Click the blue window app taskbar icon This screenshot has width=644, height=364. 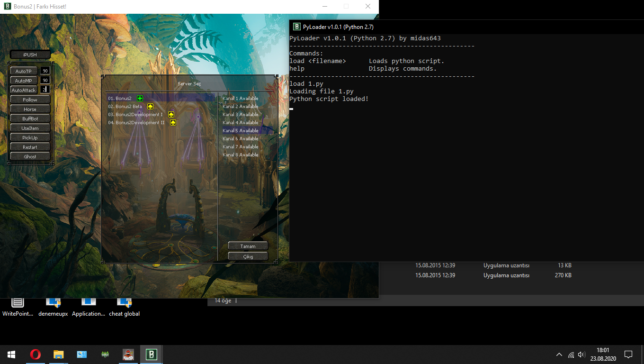[81, 355]
